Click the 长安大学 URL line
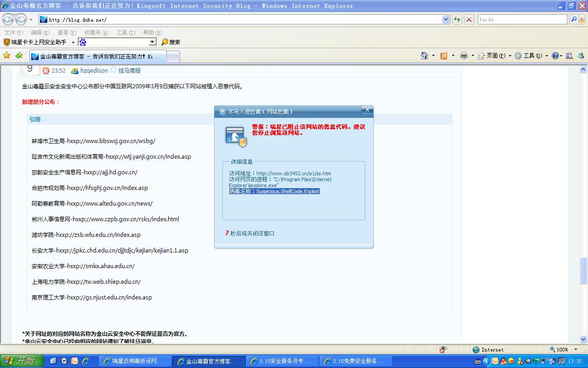This screenshot has width=588, height=368. (110, 250)
